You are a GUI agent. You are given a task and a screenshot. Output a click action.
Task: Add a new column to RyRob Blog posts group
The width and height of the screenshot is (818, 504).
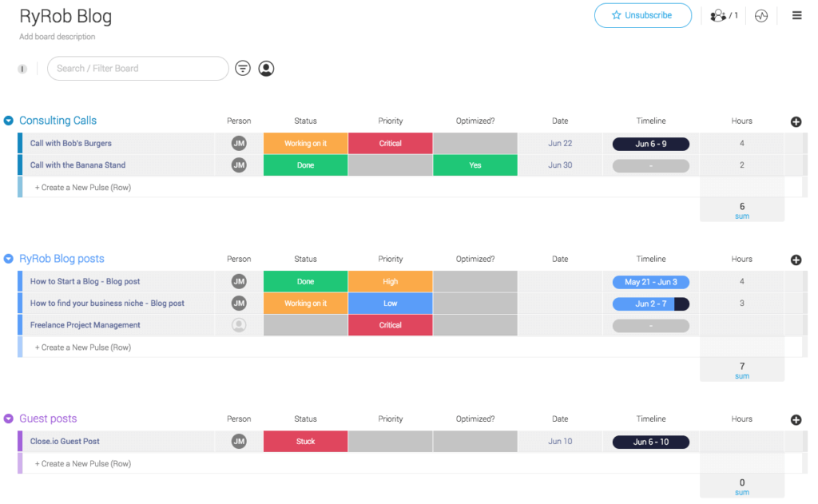click(x=796, y=260)
